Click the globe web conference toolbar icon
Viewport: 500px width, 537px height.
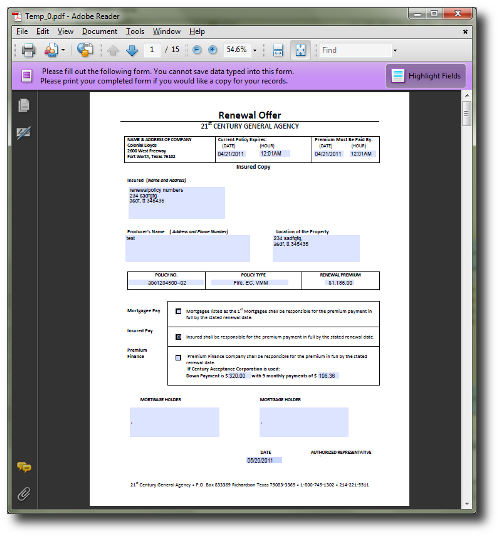point(85,50)
